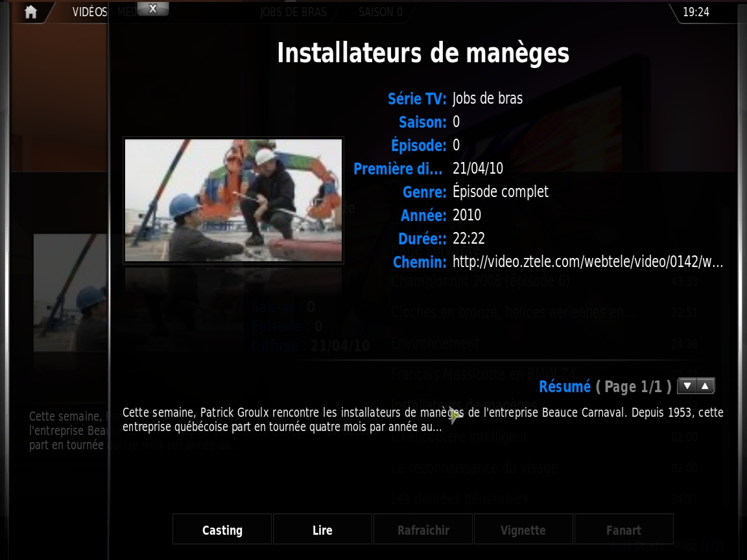Select background item La reconnaissance du visage
Image resolution: width=747 pixels, height=560 pixels.
(x=474, y=467)
